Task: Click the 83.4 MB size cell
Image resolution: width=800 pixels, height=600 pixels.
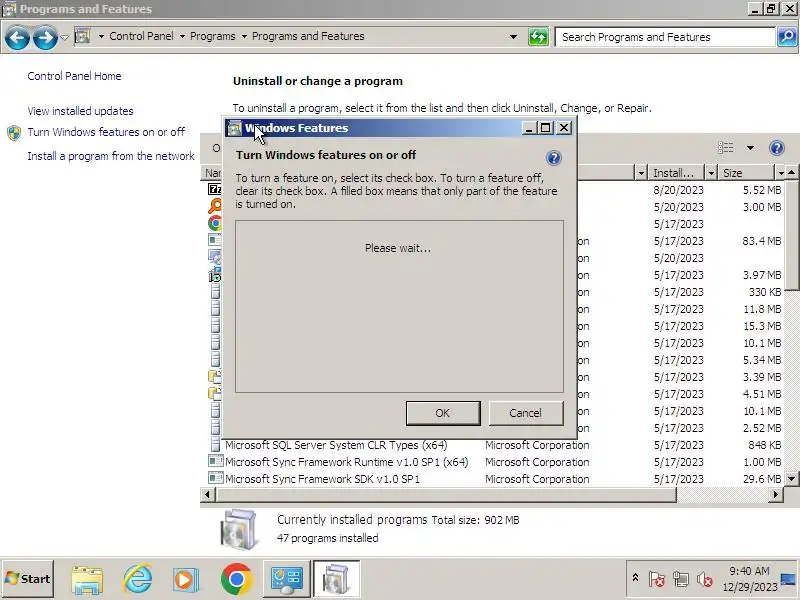Action: pyautogui.click(x=761, y=241)
